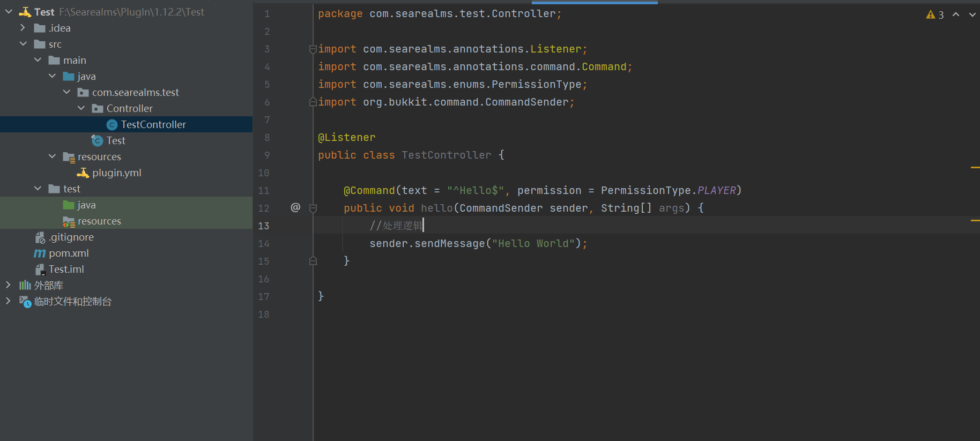Click the TestController class file icon

point(112,125)
